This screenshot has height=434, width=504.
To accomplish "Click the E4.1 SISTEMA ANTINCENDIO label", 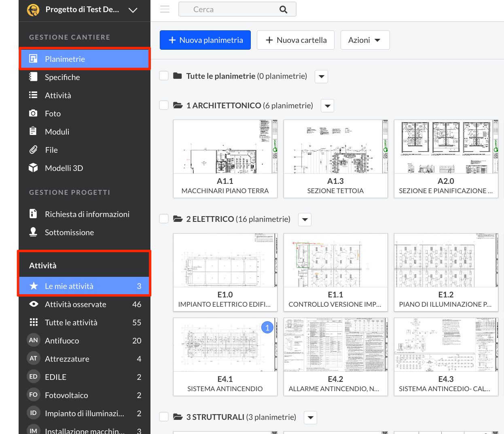I will (225, 384).
